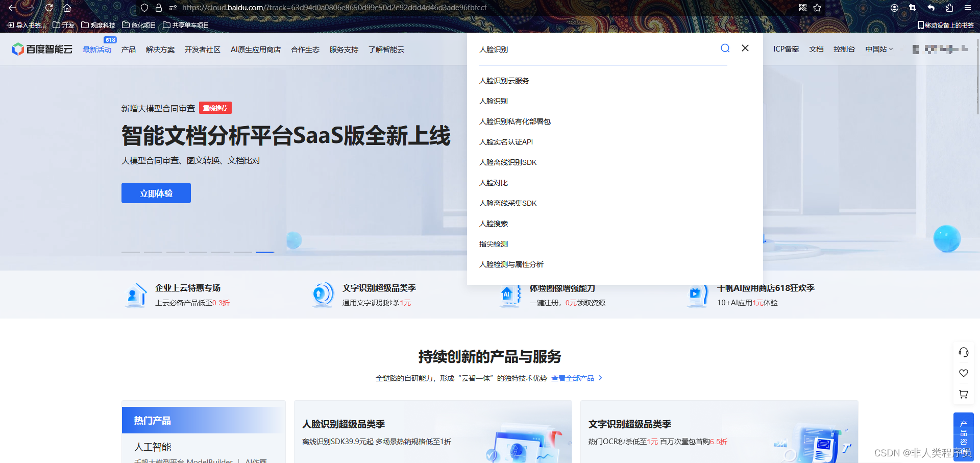Open the customer service headset icon
The width and height of the screenshot is (980, 463).
pyautogui.click(x=964, y=352)
